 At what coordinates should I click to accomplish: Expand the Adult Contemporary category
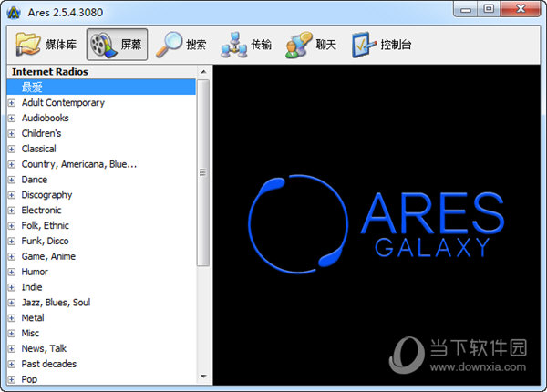pos(12,103)
